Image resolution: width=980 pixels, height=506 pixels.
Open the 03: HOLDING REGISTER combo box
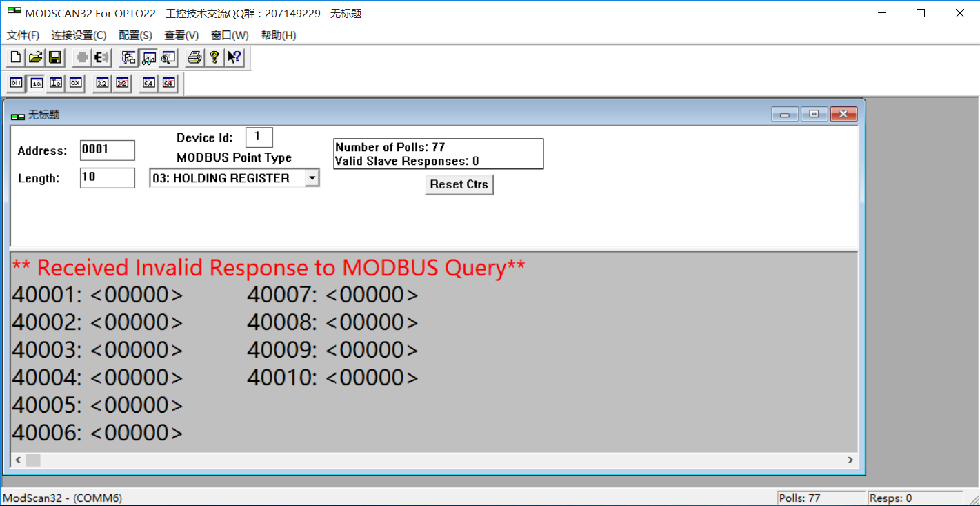(x=228, y=178)
